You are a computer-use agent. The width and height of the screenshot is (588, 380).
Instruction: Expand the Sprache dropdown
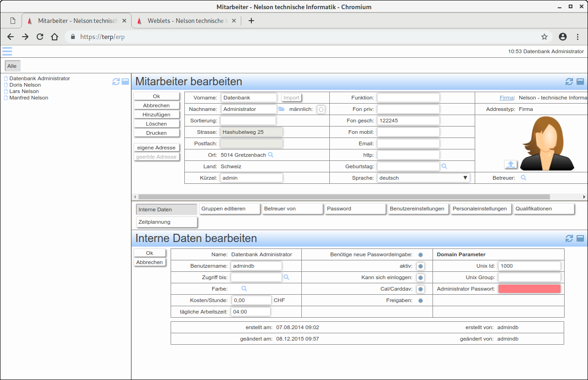click(x=423, y=178)
